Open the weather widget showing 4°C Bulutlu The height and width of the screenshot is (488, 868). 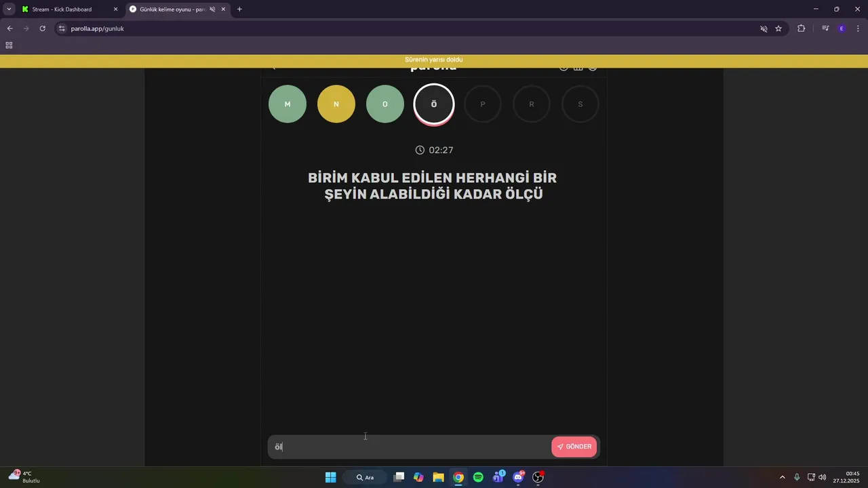click(24, 476)
